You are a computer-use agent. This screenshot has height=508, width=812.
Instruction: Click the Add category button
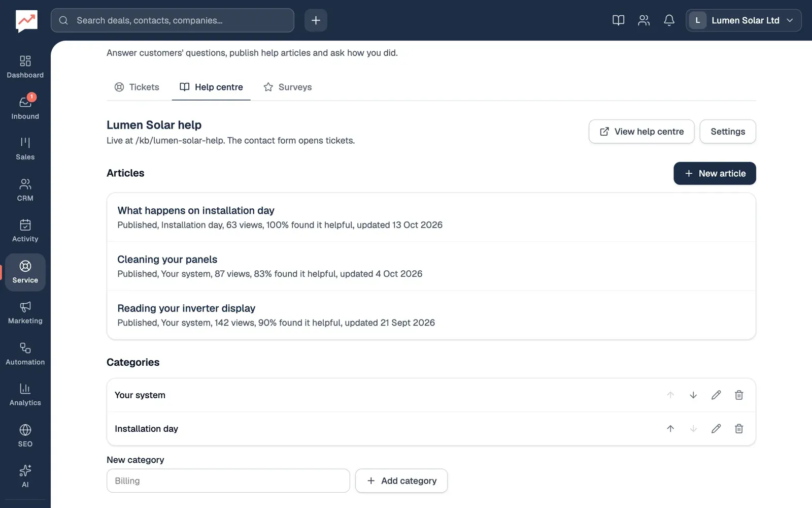401,481
